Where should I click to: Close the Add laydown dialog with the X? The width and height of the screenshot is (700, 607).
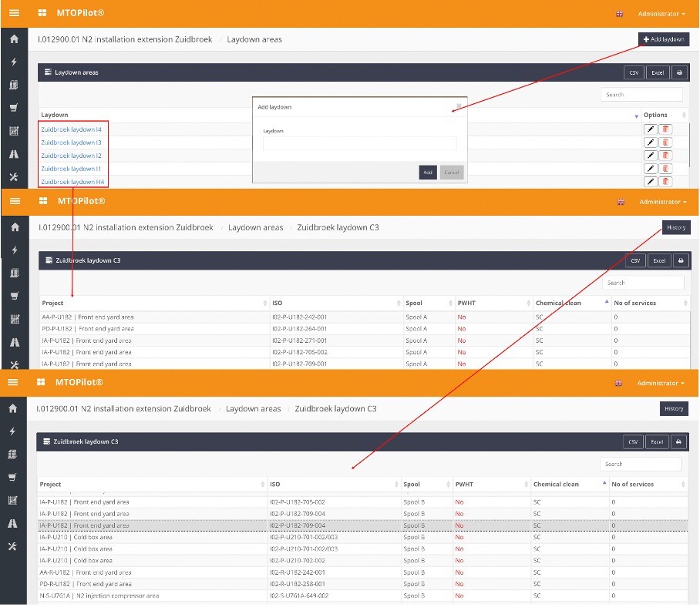(459, 106)
